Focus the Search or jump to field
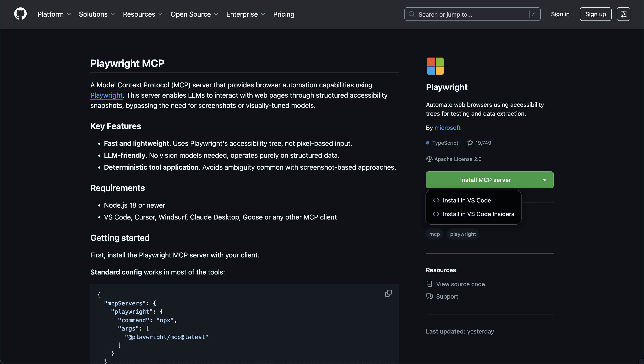644x364 pixels. pyautogui.click(x=472, y=14)
